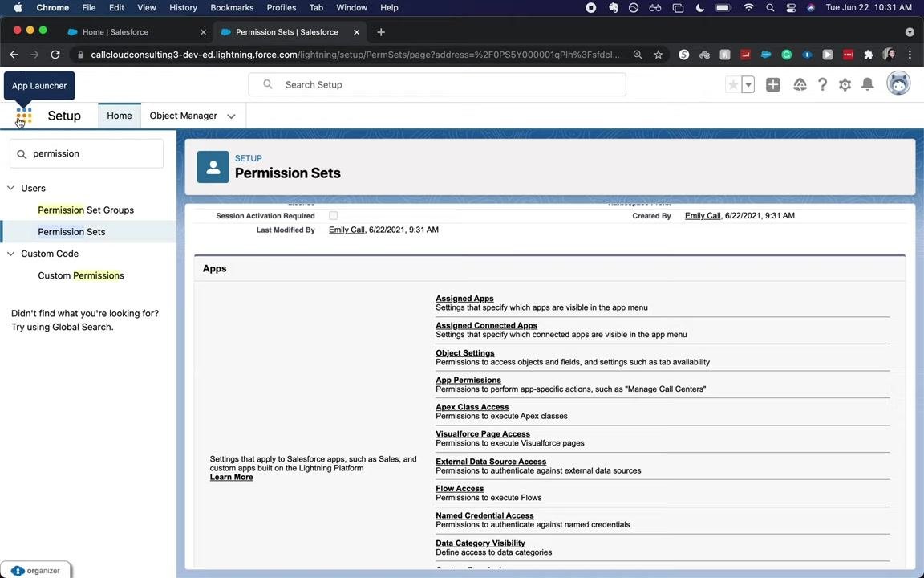
Task: Toggle the Session Activation Required checkbox
Action: [x=334, y=216]
